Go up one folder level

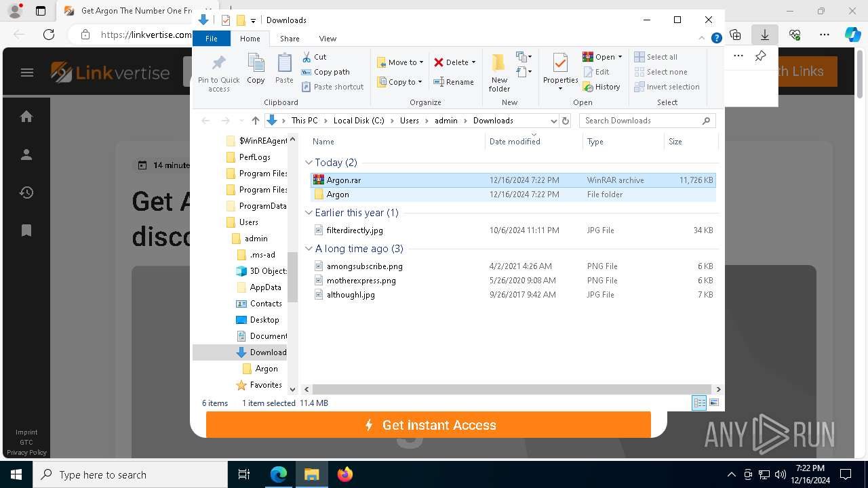(255, 121)
